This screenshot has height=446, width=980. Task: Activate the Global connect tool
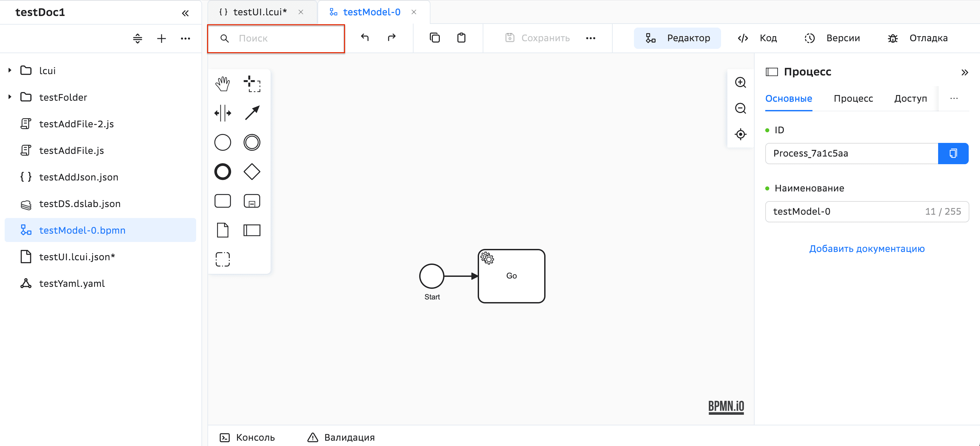pyautogui.click(x=252, y=113)
